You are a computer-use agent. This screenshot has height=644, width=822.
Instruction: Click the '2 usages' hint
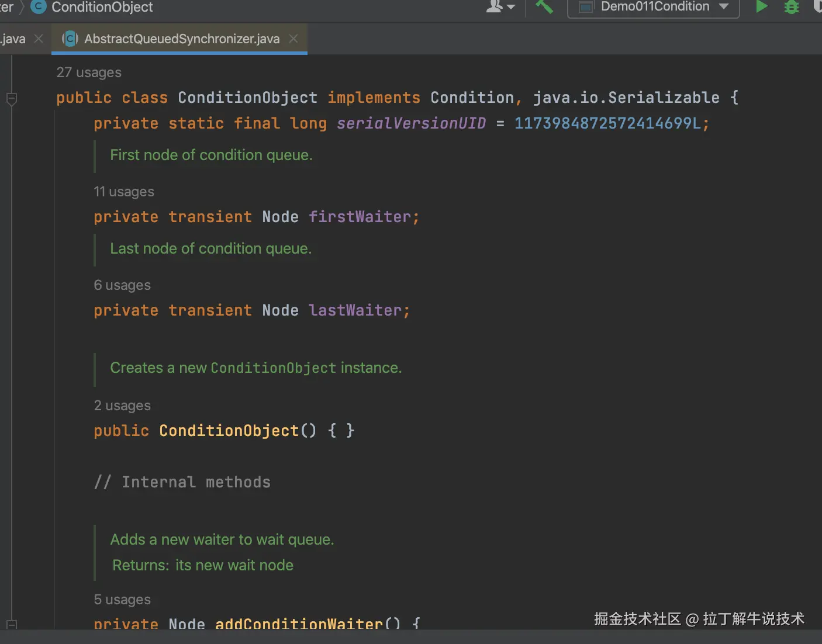tap(122, 406)
